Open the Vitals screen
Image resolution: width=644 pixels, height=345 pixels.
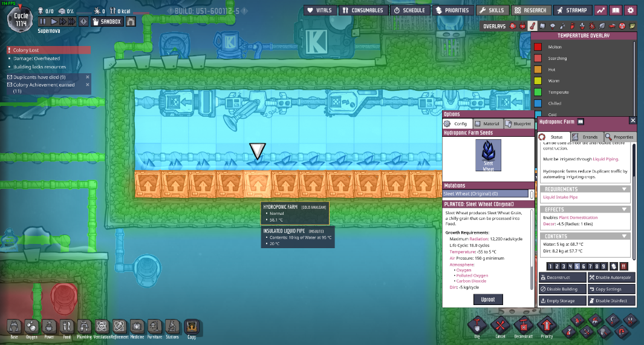click(x=320, y=10)
